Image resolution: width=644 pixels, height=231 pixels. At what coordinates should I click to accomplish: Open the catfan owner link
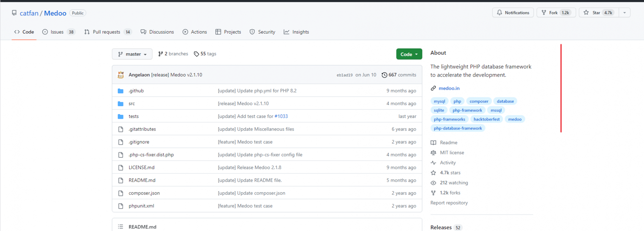click(x=29, y=13)
